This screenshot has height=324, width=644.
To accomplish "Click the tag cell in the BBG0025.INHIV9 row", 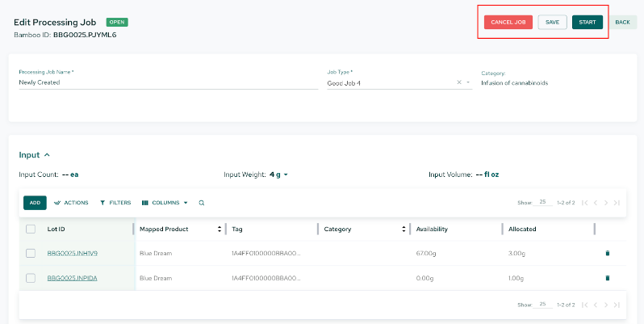I will click(x=266, y=253).
